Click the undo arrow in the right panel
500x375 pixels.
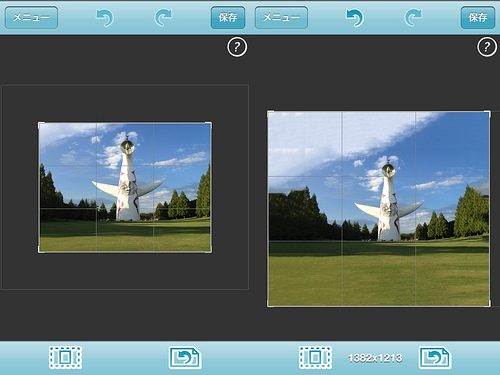(x=355, y=18)
